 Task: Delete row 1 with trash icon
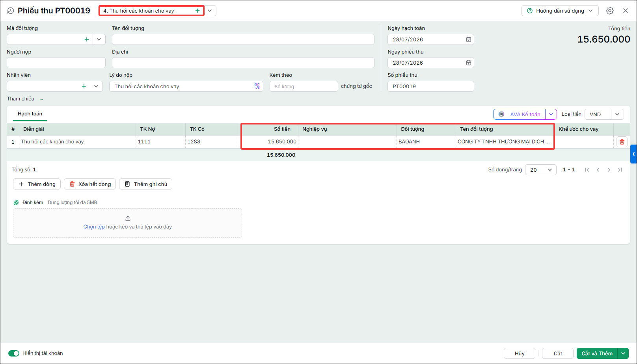point(622,142)
